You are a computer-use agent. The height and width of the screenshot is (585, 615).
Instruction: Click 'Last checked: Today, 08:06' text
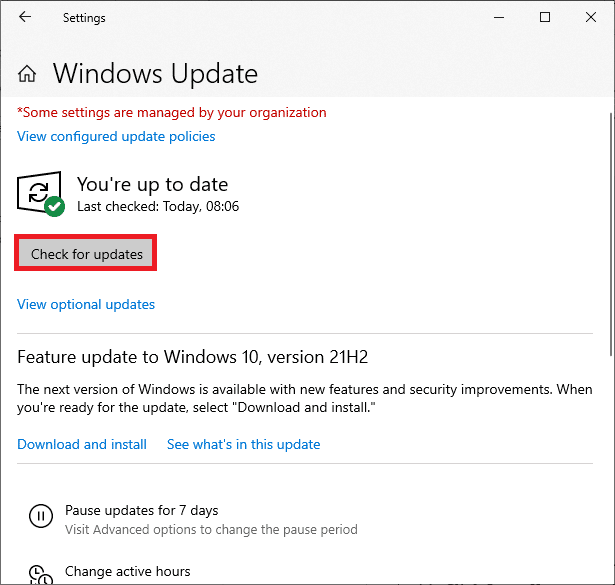(x=158, y=206)
